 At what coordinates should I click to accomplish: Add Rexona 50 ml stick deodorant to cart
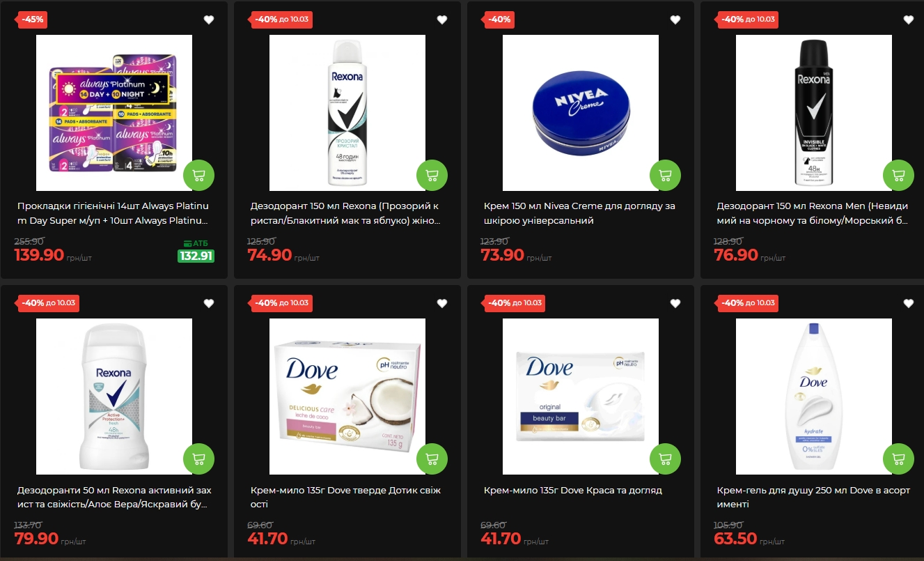click(x=198, y=459)
